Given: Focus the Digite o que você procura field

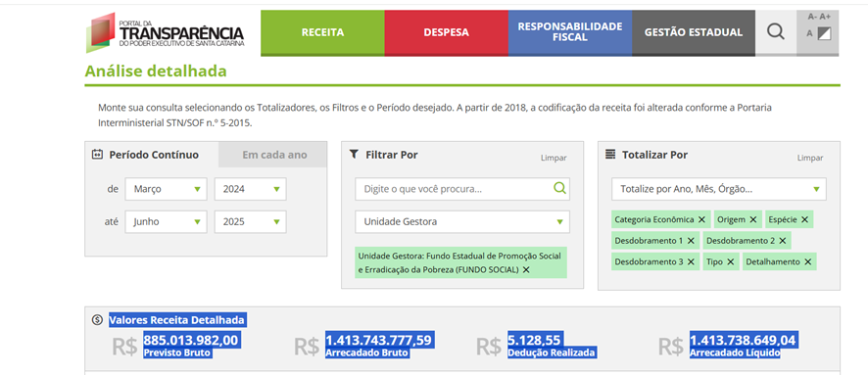Looking at the screenshot, I should pyautogui.click(x=454, y=189).
